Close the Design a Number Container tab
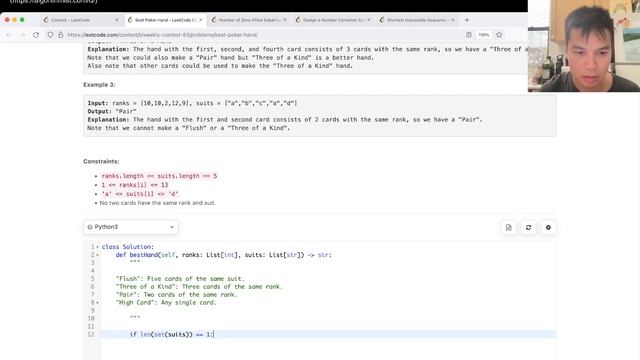Viewport: 640px width, 360px height. [369, 20]
